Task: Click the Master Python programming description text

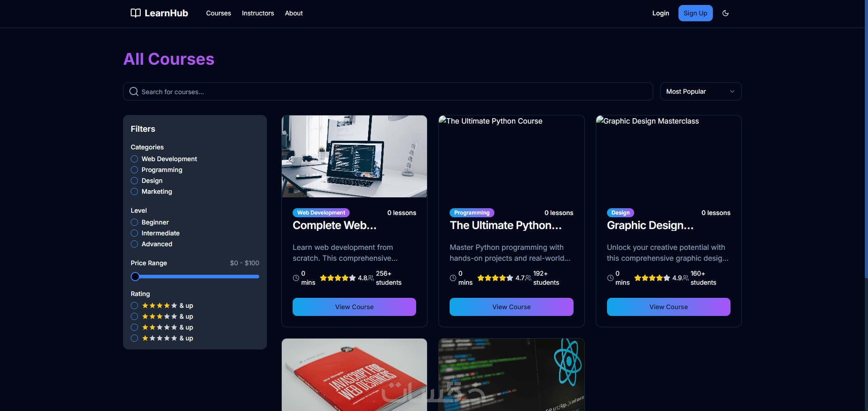Action: [x=510, y=253]
